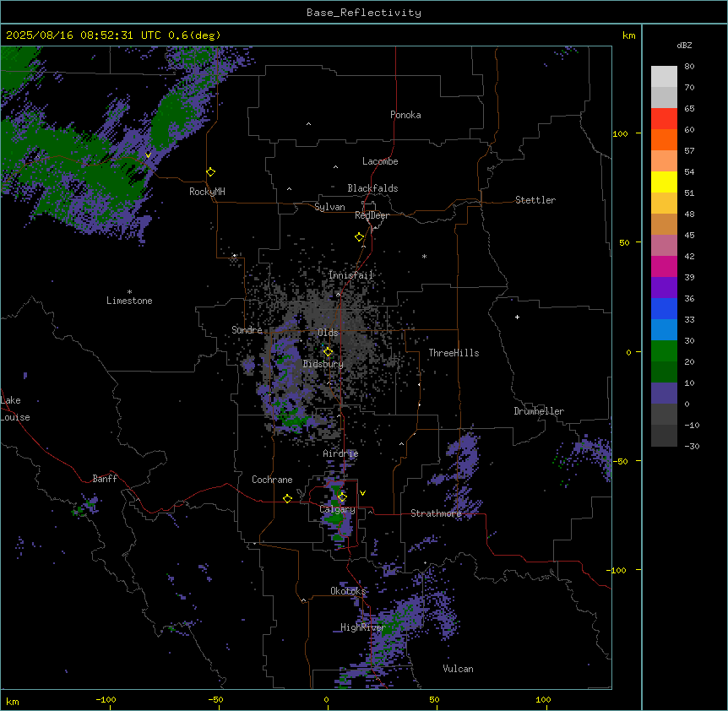The height and width of the screenshot is (711, 728).
Task: Click the Base_Reflectivity title text
Action: 364,13
